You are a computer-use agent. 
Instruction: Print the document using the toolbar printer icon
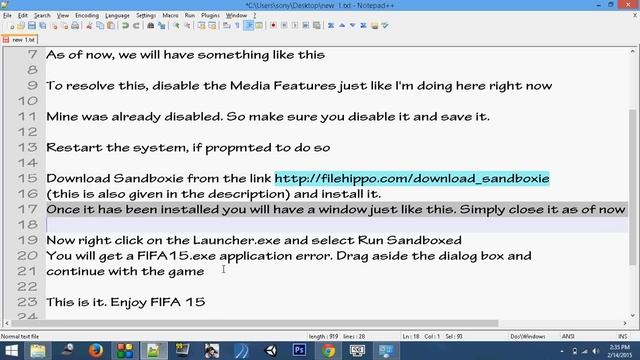(75, 26)
